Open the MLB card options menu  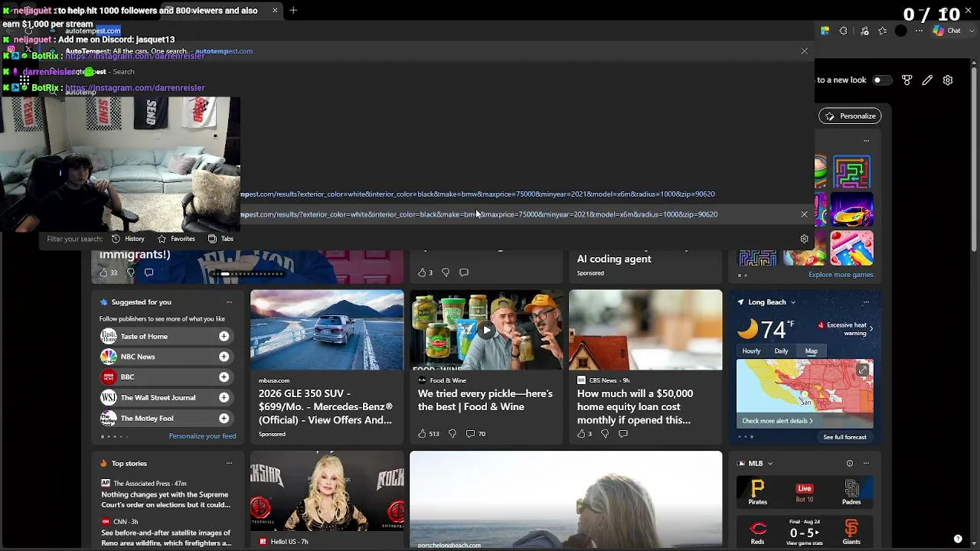[866, 463]
